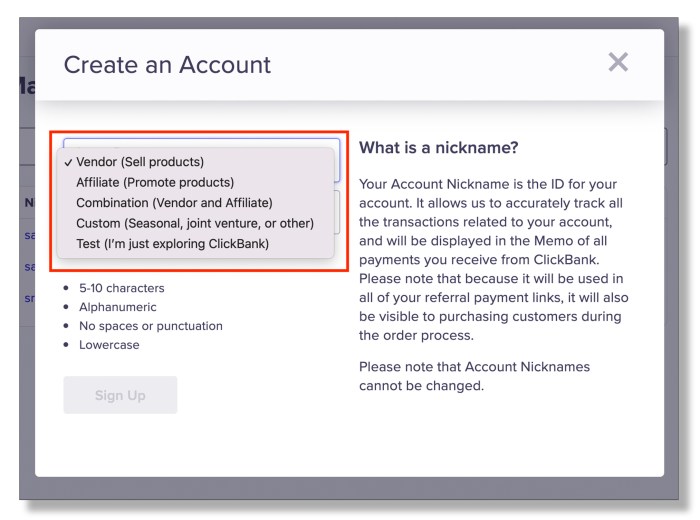The image size is (700, 520).
Task: Select Custom (Seasonal, joint venture, or other)
Action: point(196,224)
